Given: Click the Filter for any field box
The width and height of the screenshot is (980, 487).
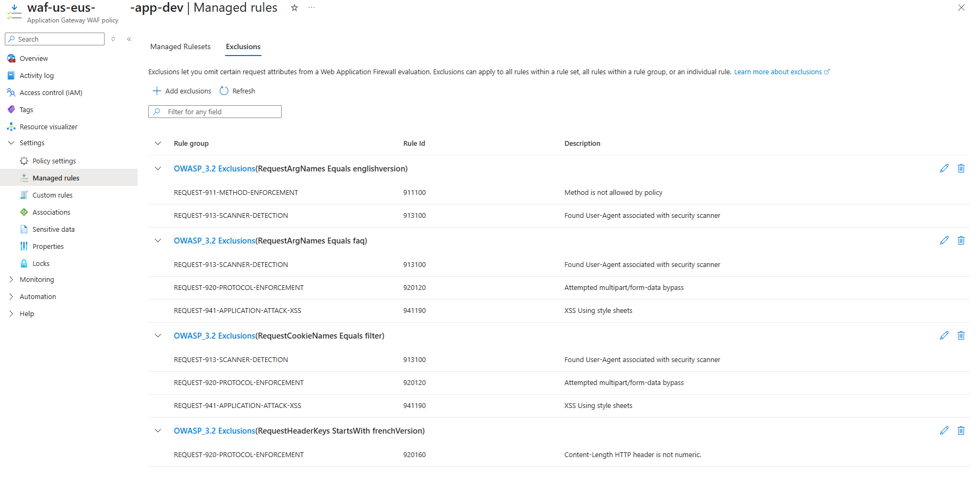Looking at the screenshot, I should [x=214, y=112].
